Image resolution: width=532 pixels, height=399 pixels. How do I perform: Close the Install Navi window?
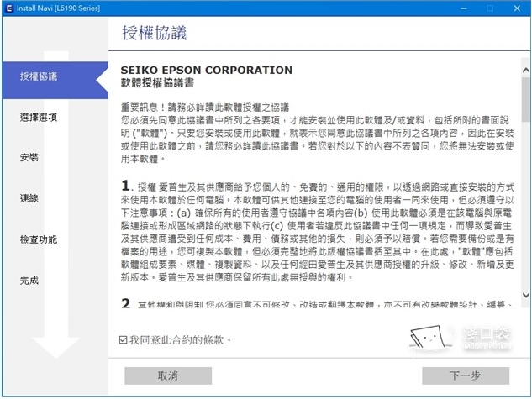(517, 8)
